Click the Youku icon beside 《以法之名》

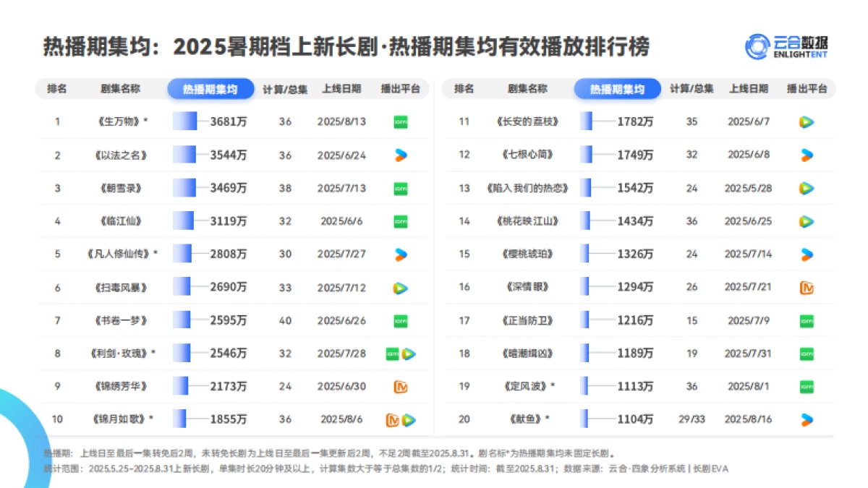click(400, 154)
